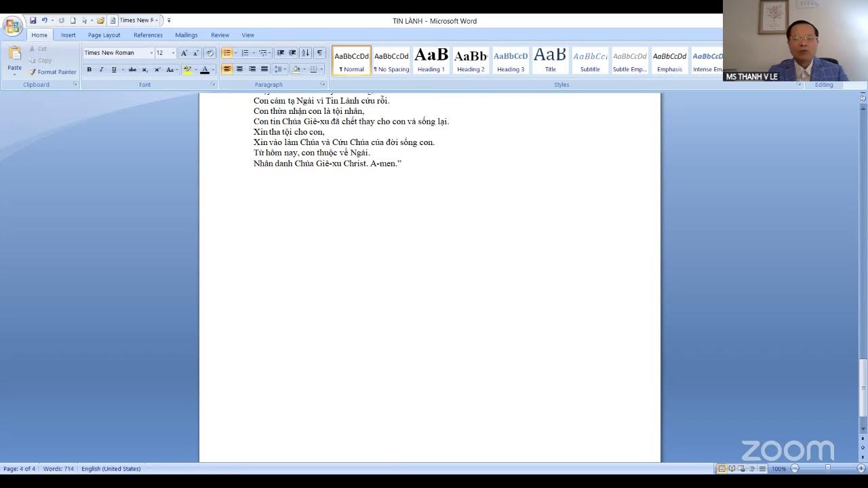
Task: Customize Quick Access Toolbar dropdown
Action: tap(169, 20)
